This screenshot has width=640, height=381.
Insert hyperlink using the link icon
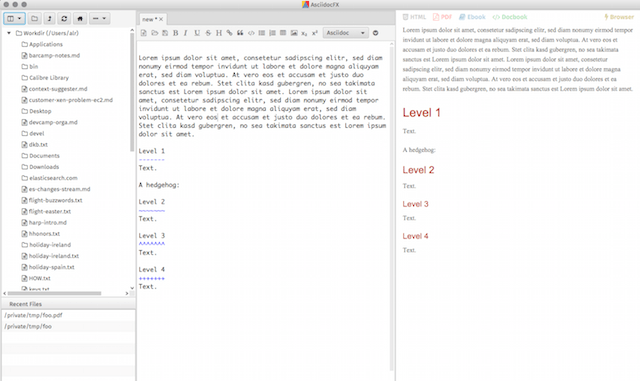click(229, 33)
